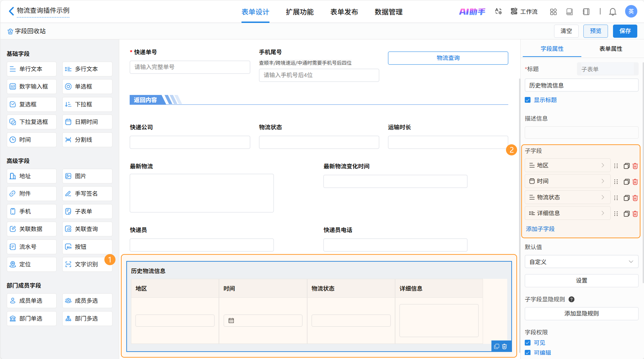644x359 pixels.
Task: Click the translate language icon
Action: point(498,12)
